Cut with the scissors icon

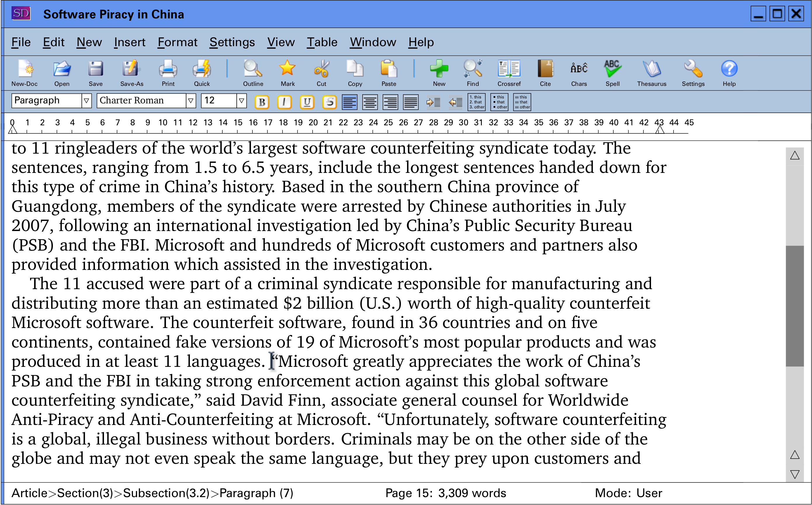[321, 68]
